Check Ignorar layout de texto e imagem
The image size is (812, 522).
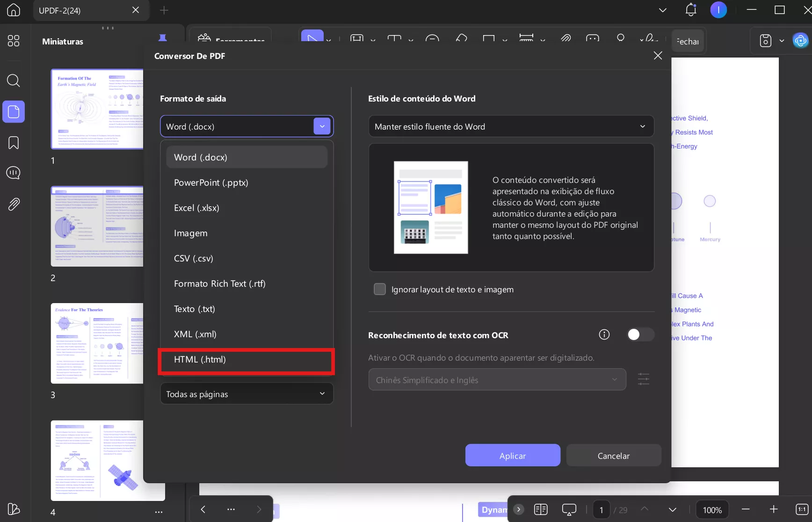(x=379, y=289)
